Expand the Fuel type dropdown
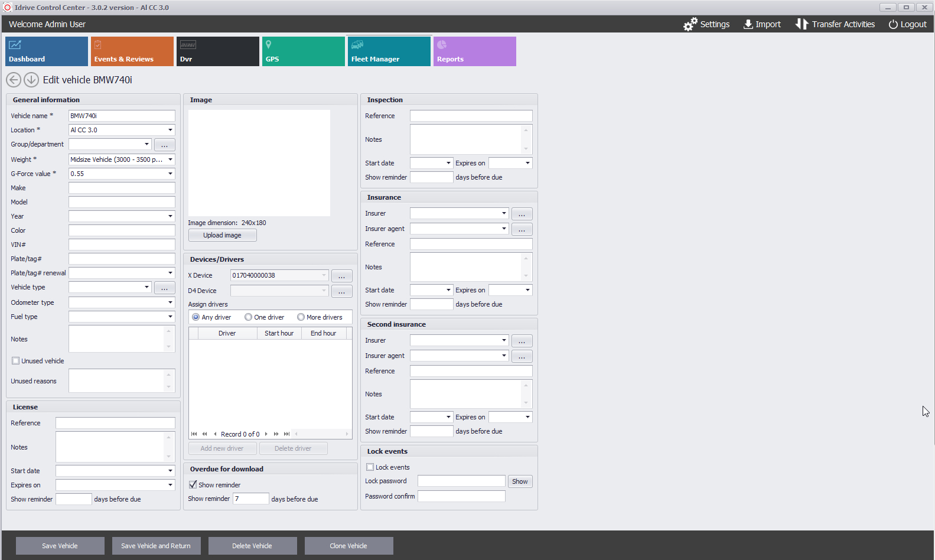The image size is (935, 560). click(170, 317)
